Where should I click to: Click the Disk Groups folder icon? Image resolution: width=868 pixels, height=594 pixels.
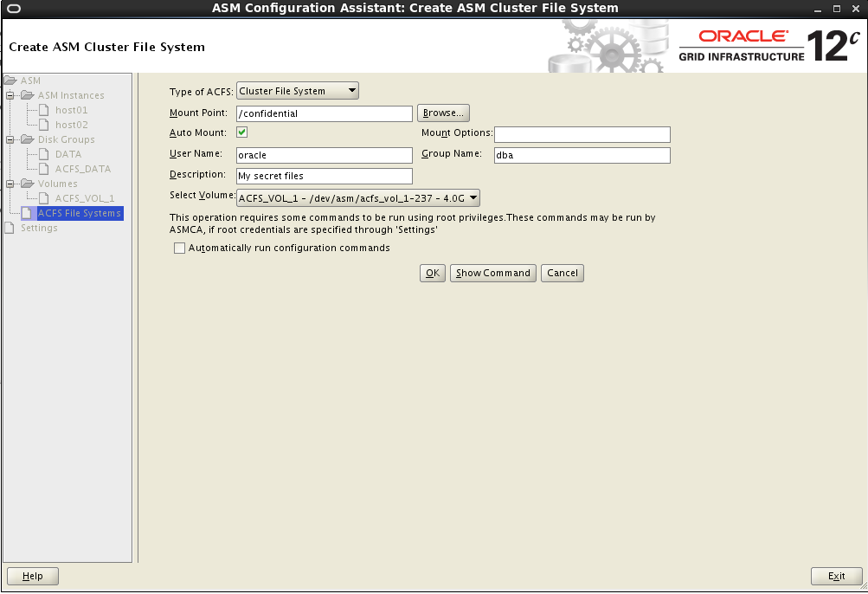point(28,139)
